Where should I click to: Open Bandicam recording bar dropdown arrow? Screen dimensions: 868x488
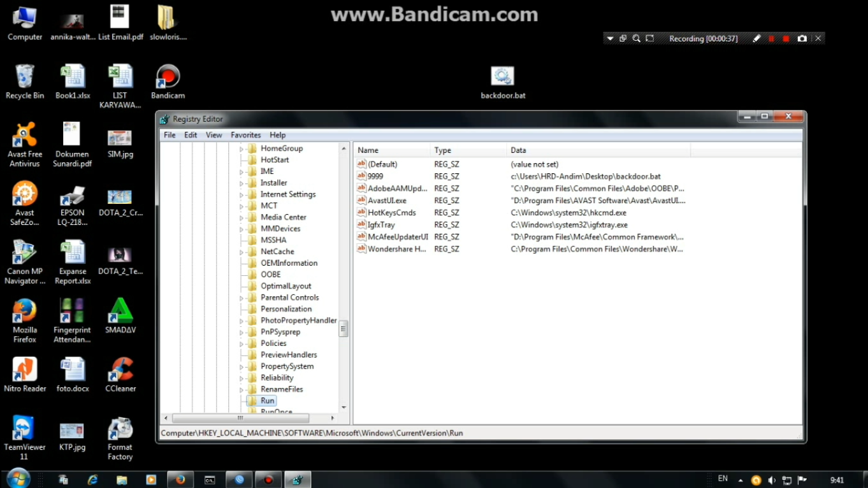610,39
